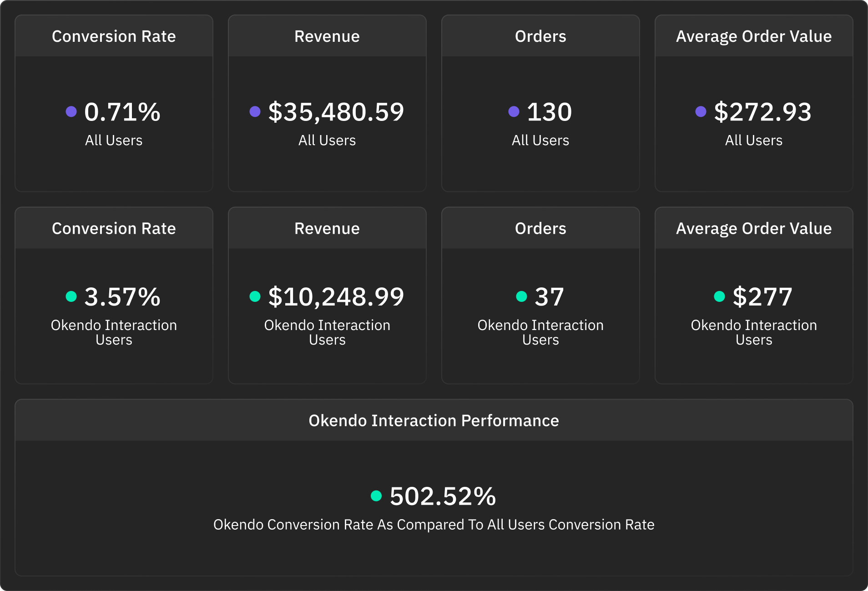Click the green dot beside 3.57% conversion rate
This screenshot has width=868, height=591.
coord(71,296)
